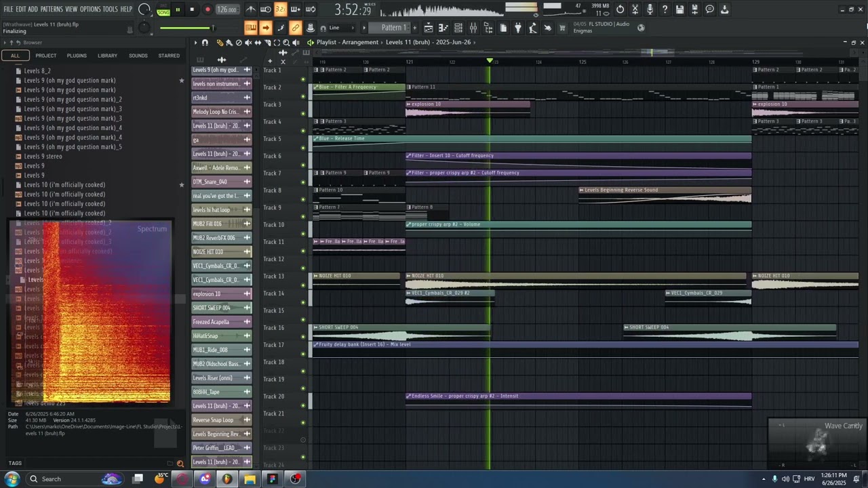Open Windows Start button
Screen dimensions: 868x488
click(x=12, y=479)
